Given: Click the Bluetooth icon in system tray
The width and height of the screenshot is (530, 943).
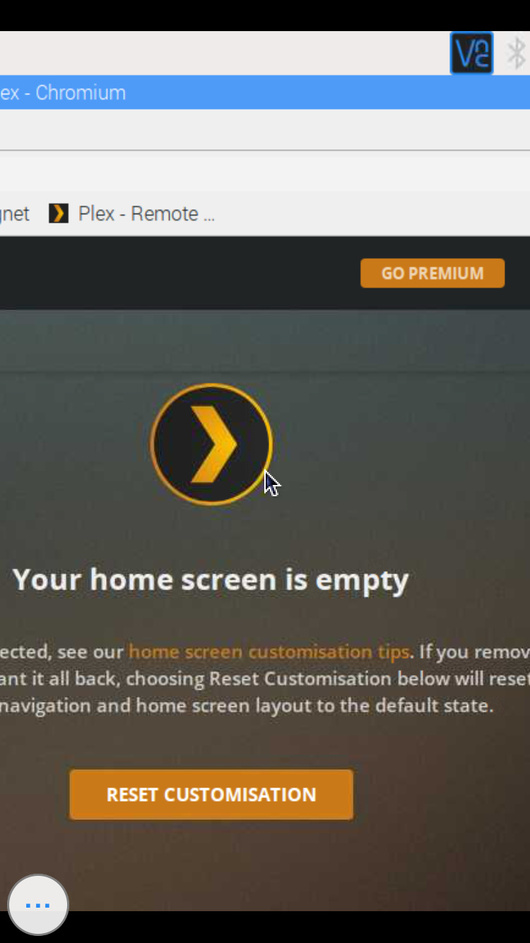Looking at the screenshot, I should 517,54.
